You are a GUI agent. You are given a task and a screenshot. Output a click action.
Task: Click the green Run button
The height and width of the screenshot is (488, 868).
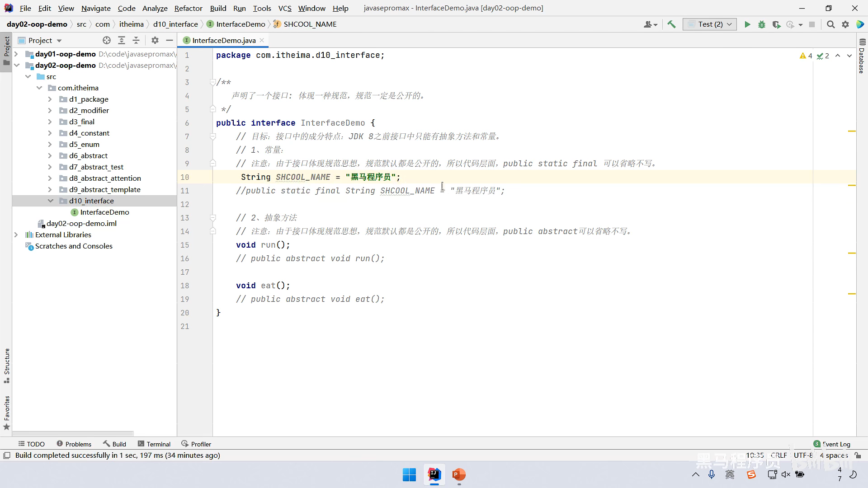747,24
